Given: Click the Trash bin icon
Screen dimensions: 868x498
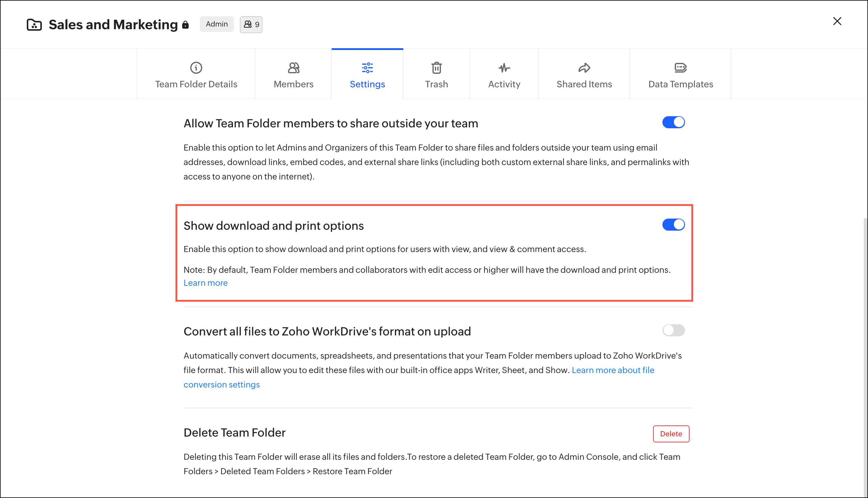Looking at the screenshot, I should click(x=436, y=68).
